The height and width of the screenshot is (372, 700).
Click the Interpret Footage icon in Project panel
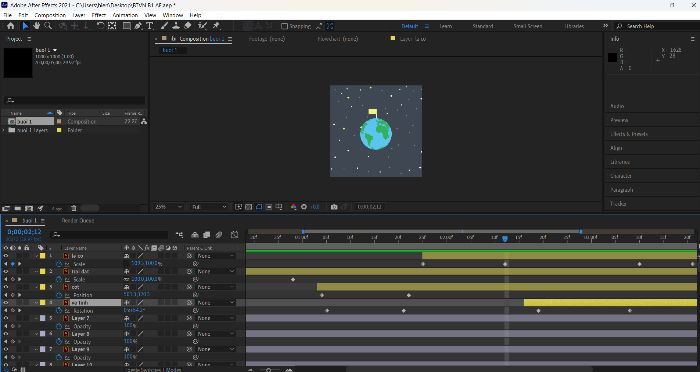point(6,208)
